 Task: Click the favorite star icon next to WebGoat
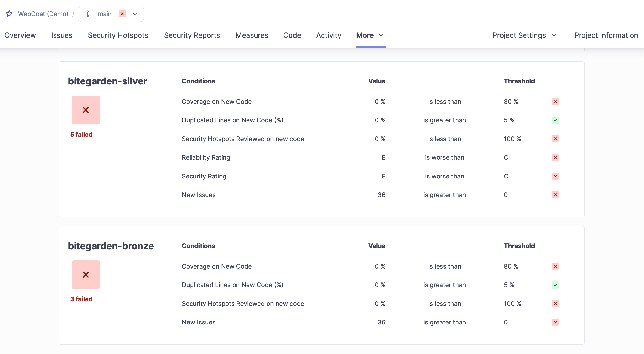pos(9,14)
